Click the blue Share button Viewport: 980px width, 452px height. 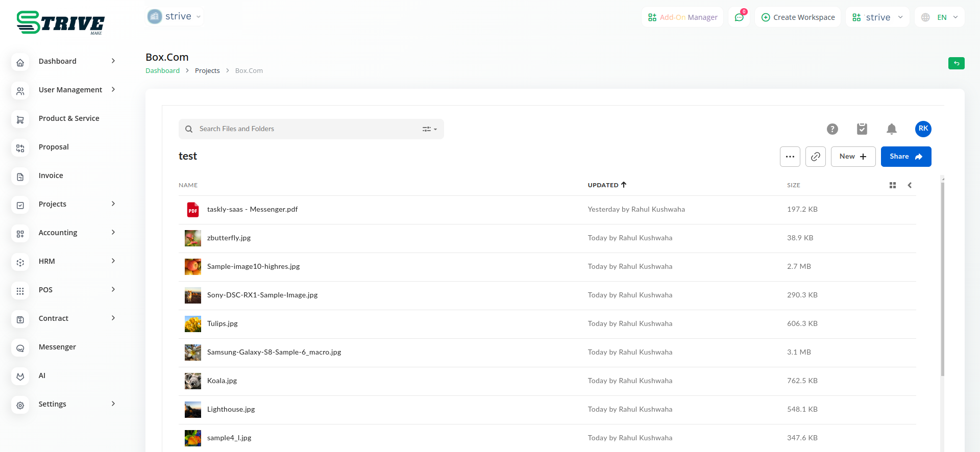[x=905, y=157]
